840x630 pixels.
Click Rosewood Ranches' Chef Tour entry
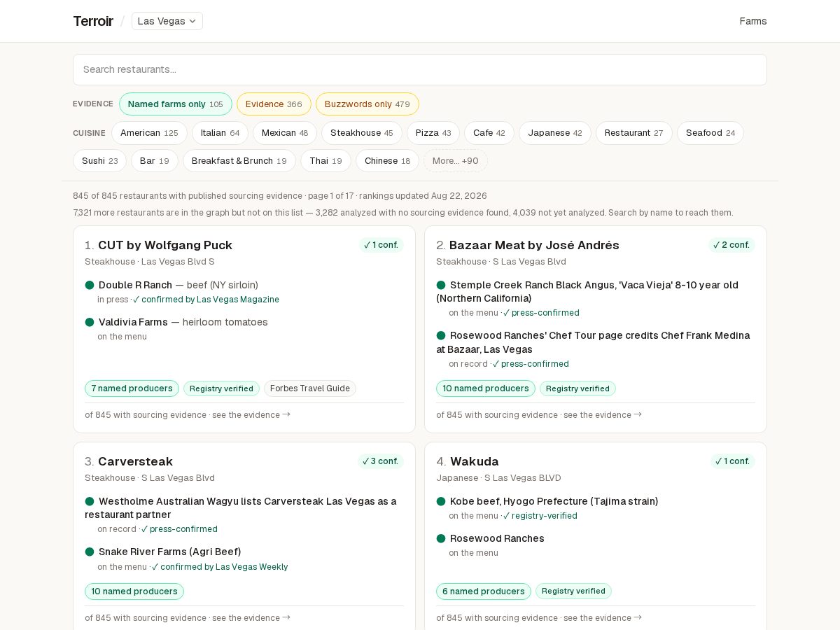coord(593,342)
